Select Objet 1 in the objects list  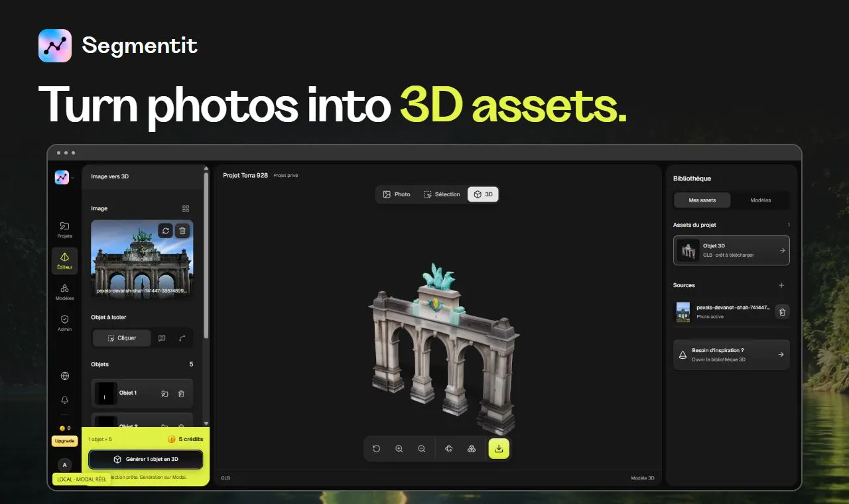coord(142,393)
